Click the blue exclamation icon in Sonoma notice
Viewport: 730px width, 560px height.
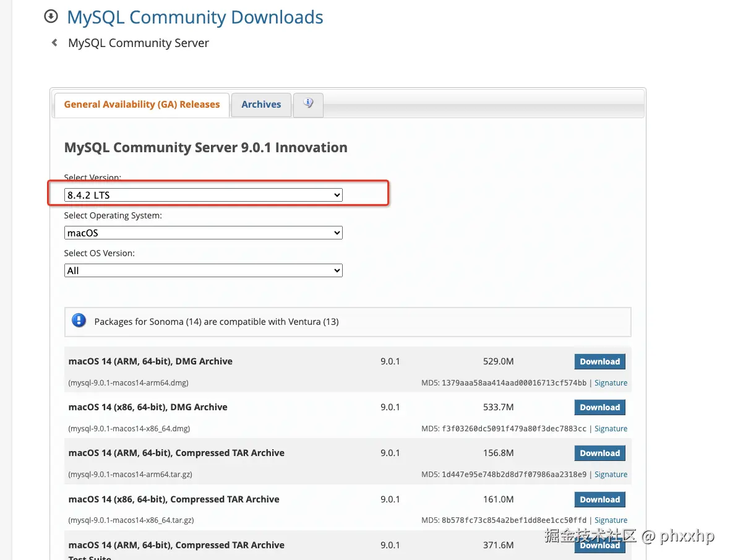coord(79,321)
